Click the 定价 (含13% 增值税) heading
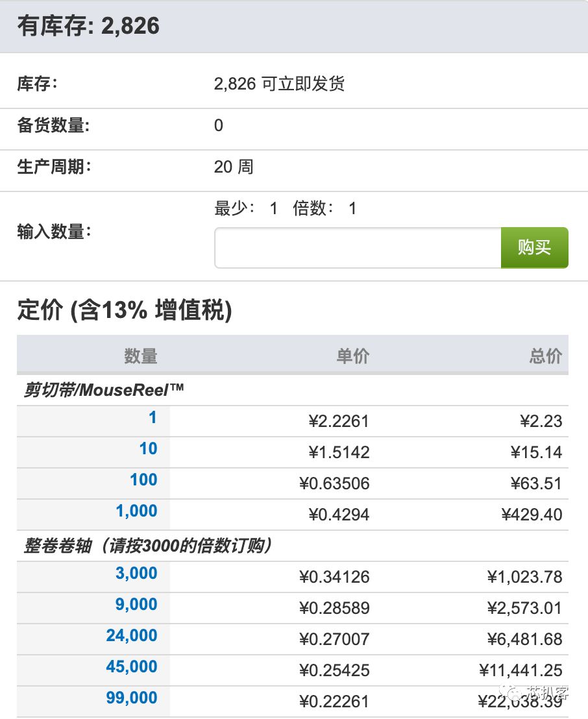 pos(125,310)
